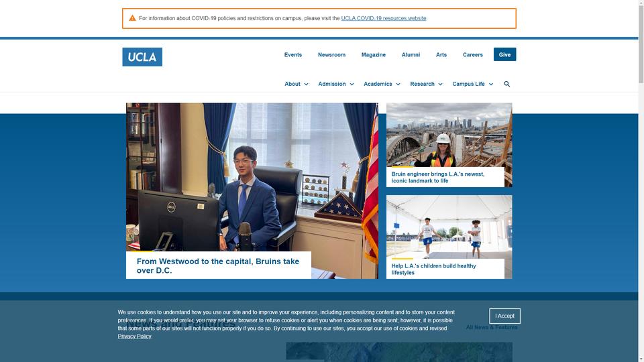Image resolution: width=644 pixels, height=362 pixels.
Task: Open the 'From Westwood to the capital' story
Action: (218, 266)
